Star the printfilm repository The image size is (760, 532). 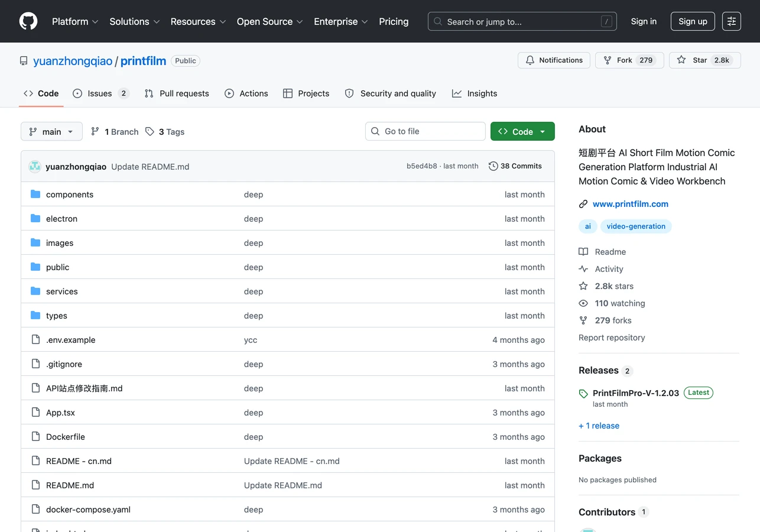(x=704, y=60)
